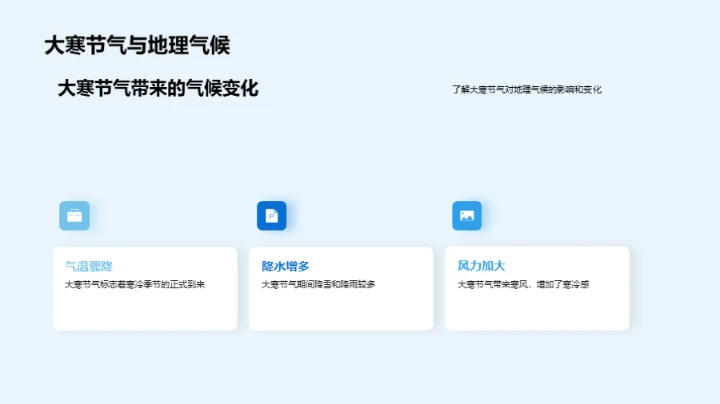Select the subtitle 大寒节气带来的气候变化
The image size is (720, 404).
158,88
